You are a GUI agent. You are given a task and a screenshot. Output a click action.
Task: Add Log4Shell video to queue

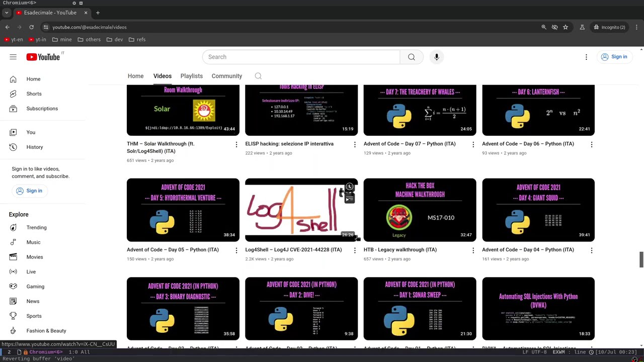click(349, 199)
